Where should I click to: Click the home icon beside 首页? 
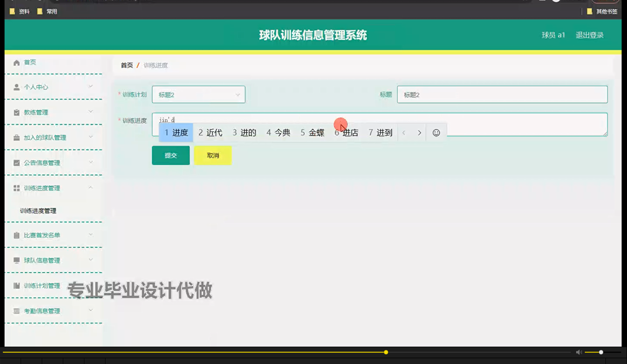tap(16, 62)
